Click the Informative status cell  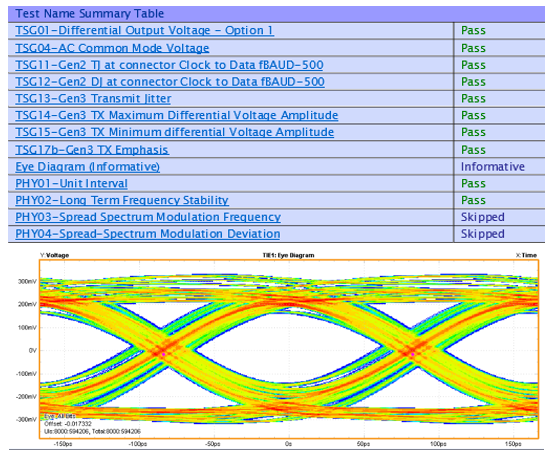(492, 167)
